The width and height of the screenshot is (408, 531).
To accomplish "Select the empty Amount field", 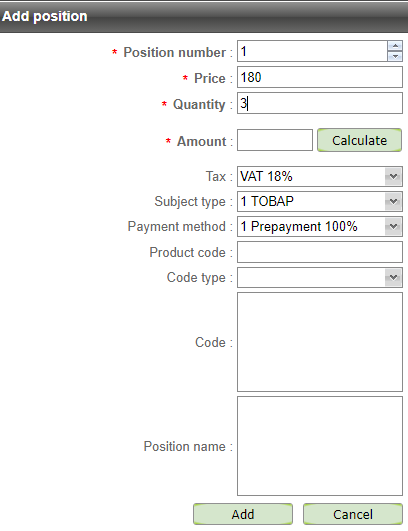I will pyautogui.click(x=275, y=140).
